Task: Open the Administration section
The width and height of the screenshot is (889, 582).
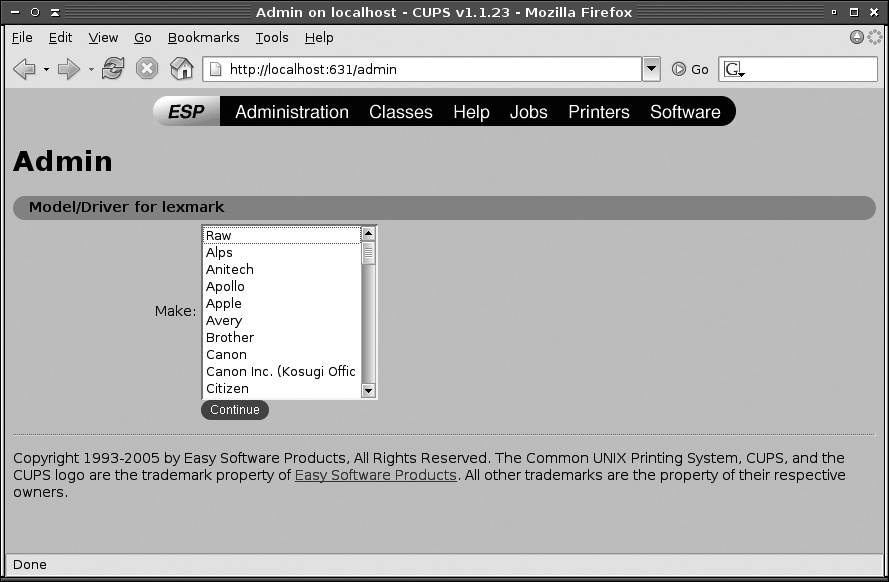Action: (290, 111)
